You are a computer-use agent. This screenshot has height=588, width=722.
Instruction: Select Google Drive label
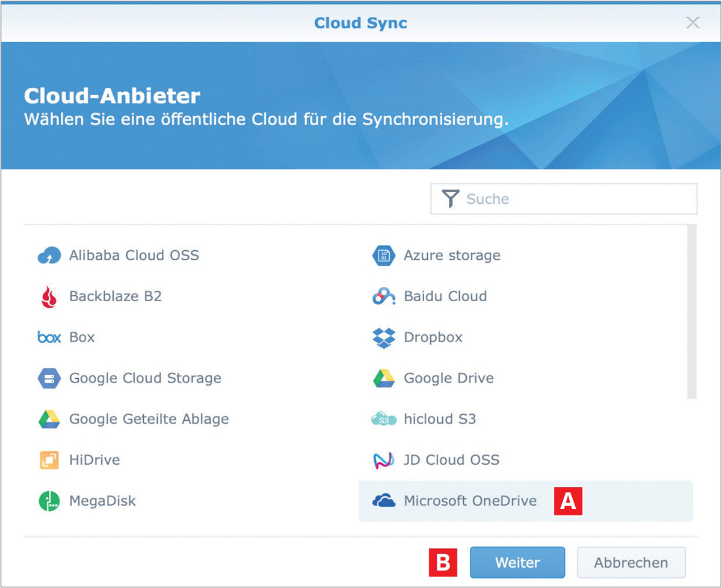(449, 378)
